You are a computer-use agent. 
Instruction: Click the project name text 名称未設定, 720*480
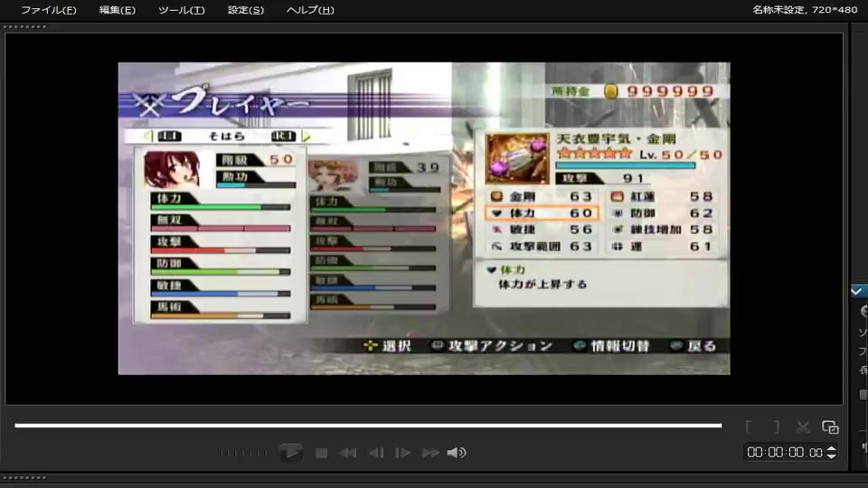click(x=805, y=9)
